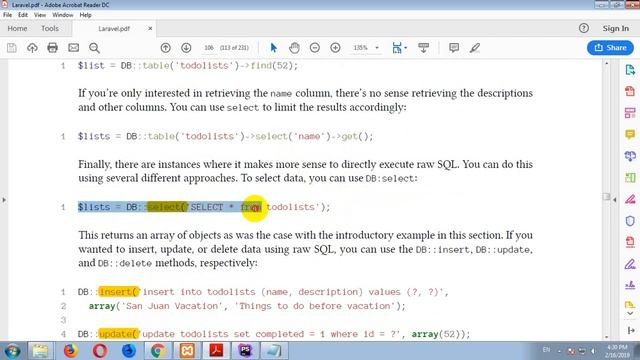The width and height of the screenshot is (640, 360).
Task: Zoom out with minus button
Action: [315, 48]
